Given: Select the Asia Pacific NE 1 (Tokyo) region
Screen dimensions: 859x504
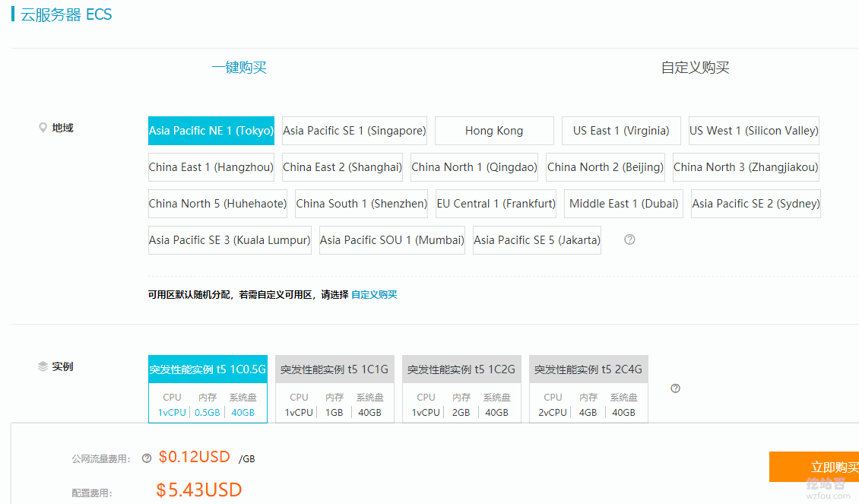Looking at the screenshot, I should (211, 131).
